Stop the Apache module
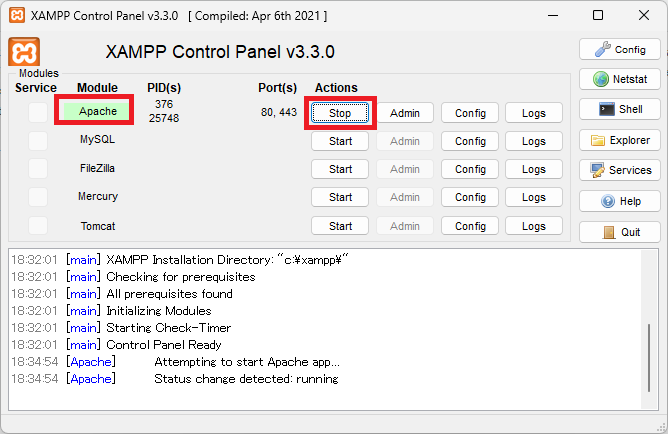Viewport: 668px width, 434px height. point(340,113)
